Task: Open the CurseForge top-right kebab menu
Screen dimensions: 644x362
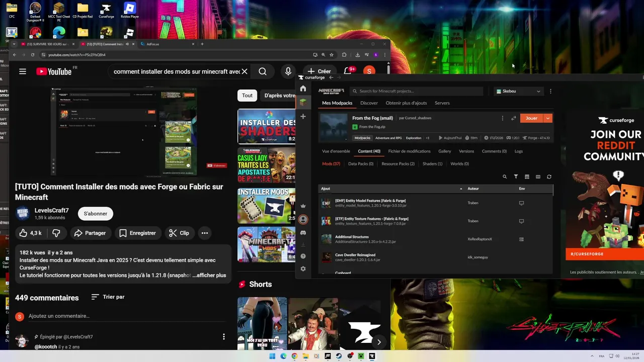Action: [x=550, y=91]
